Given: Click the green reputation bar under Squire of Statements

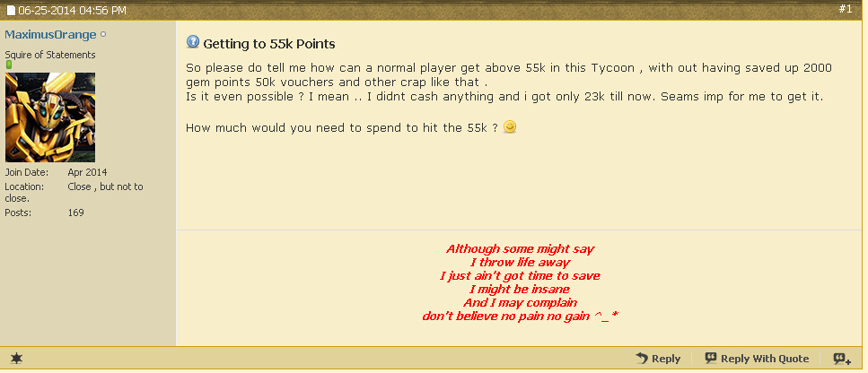Looking at the screenshot, I should pos(9,65).
